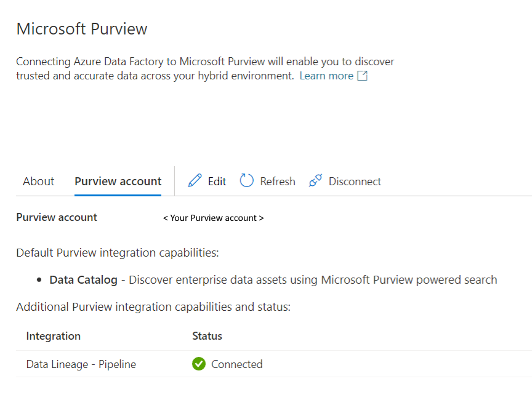532x408 pixels.
Task: Click the 'Data Catalog' bold text
Action: tap(84, 280)
